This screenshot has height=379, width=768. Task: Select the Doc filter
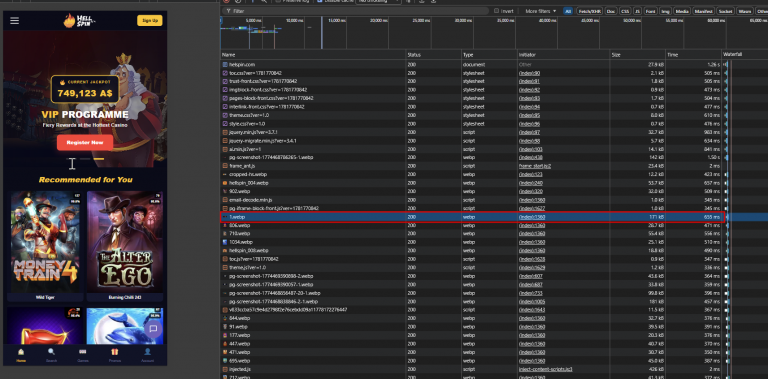[x=611, y=11]
